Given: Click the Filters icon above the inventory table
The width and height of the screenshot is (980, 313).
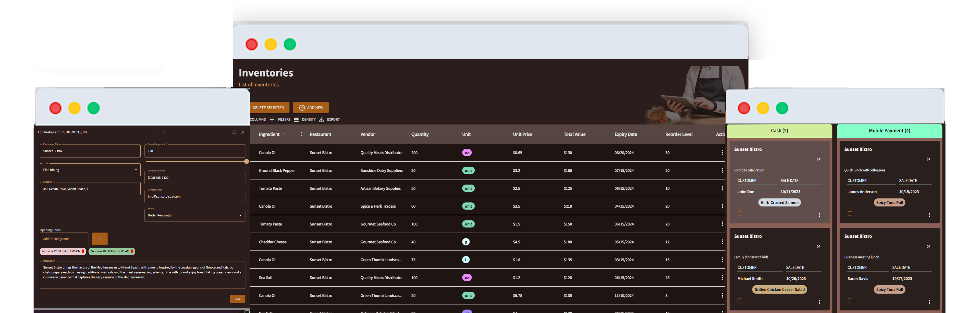Looking at the screenshot, I should click(x=272, y=119).
